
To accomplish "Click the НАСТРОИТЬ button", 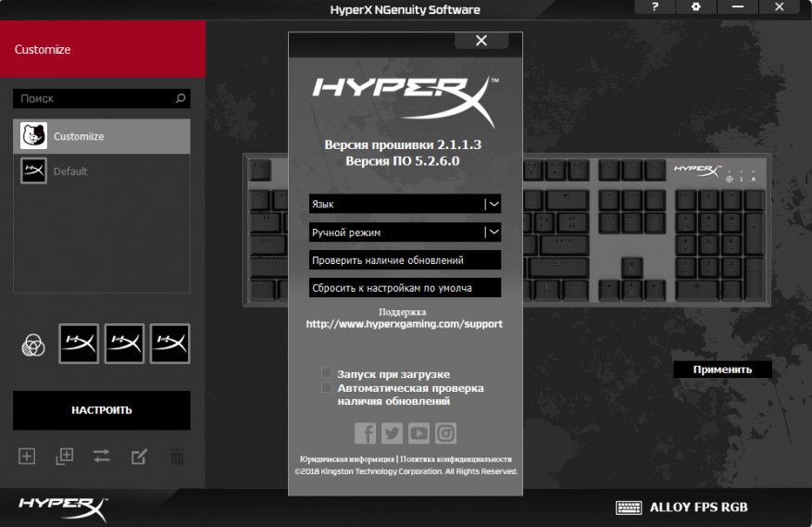I will click(x=102, y=410).
